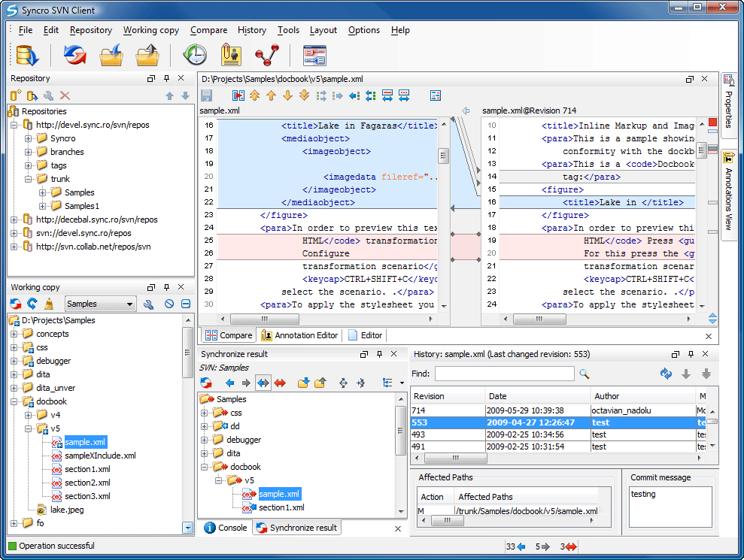Image resolution: width=744 pixels, height=560 pixels.
Task: Expand the Syncro repository folder
Action: click(x=29, y=139)
